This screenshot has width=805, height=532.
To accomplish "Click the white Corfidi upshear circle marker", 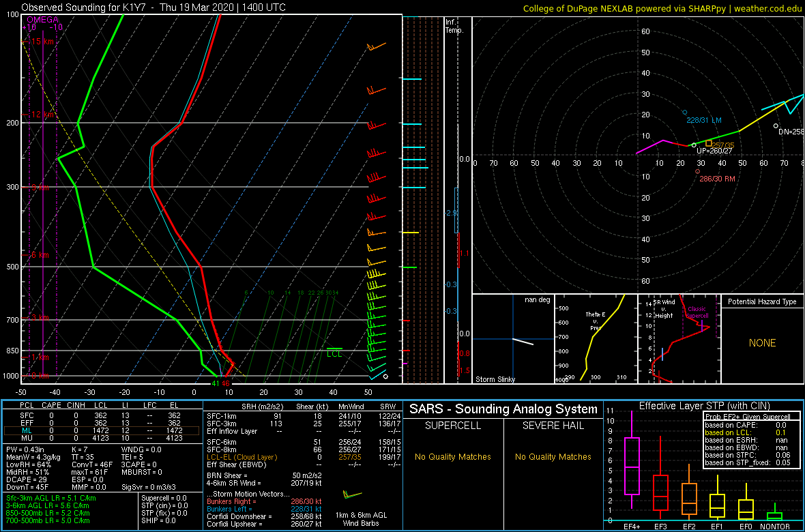I will [694, 145].
